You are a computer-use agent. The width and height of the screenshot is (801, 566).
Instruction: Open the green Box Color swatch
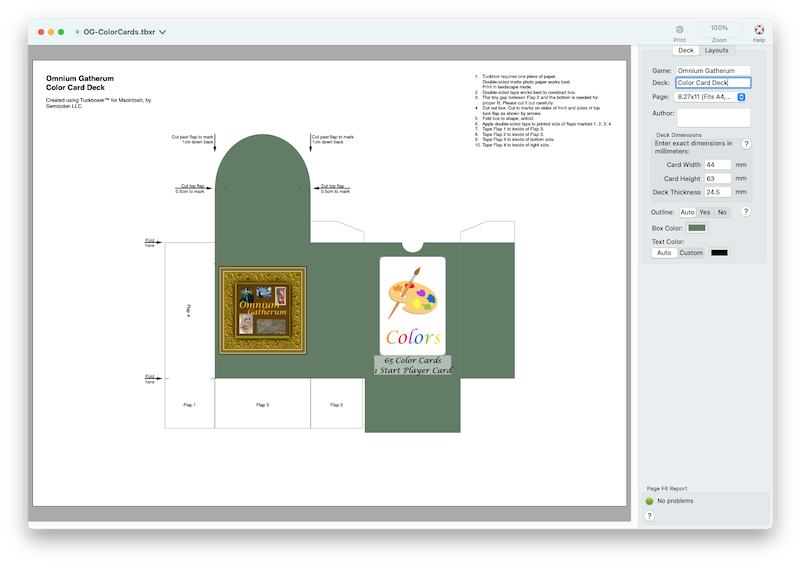(x=697, y=228)
